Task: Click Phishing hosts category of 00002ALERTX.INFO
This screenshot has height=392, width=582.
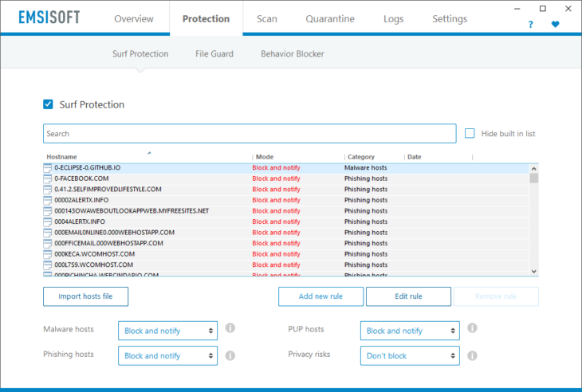Action: click(366, 200)
